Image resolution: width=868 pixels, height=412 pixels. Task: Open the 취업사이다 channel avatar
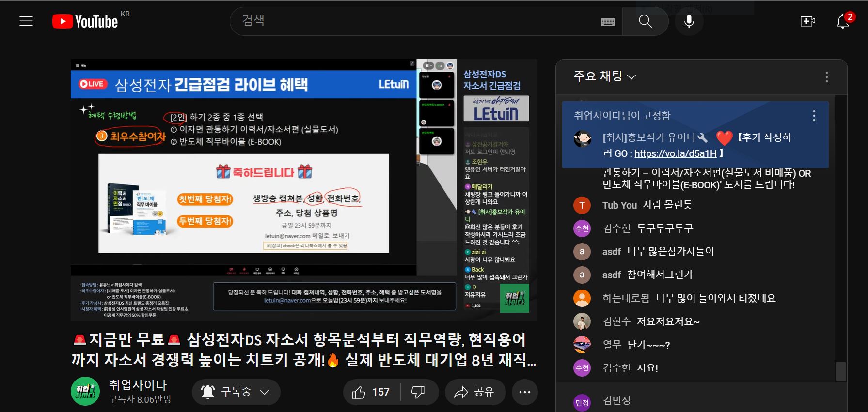tap(85, 392)
